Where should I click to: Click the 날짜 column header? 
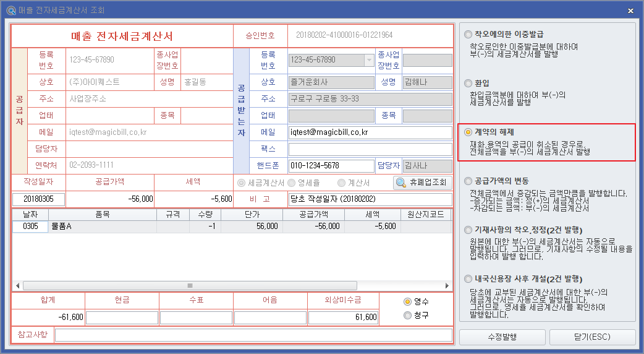(30, 215)
